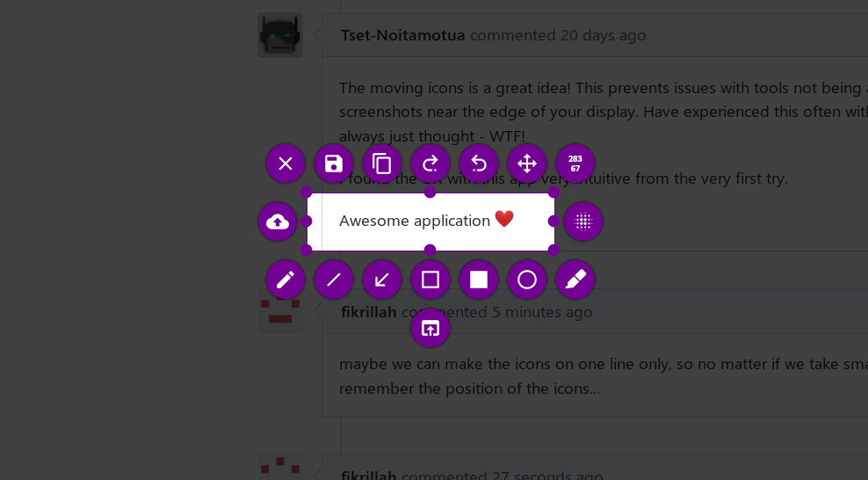
Task: Select the pixelate blur tool
Action: pos(582,222)
